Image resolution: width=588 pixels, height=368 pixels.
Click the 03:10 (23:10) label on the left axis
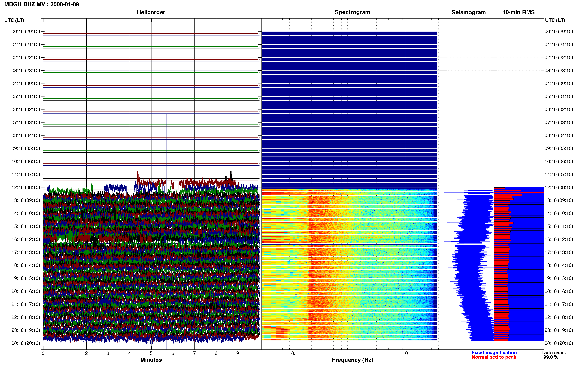click(x=26, y=71)
